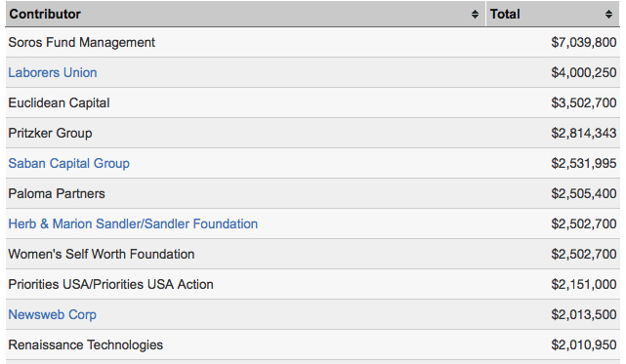Click the $4,000,250 total amount
The width and height of the screenshot is (626, 364).
pyautogui.click(x=584, y=72)
